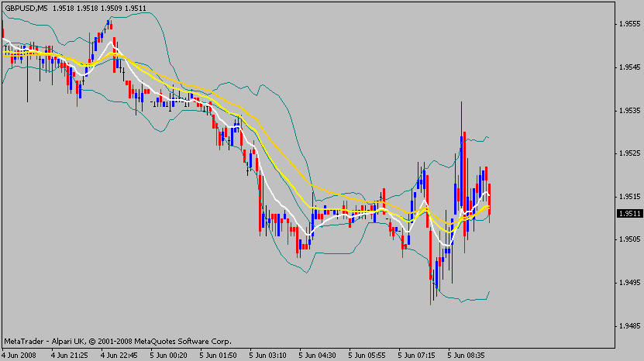Click price scale value 1.9525
644x361 pixels.
pyautogui.click(x=629, y=153)
